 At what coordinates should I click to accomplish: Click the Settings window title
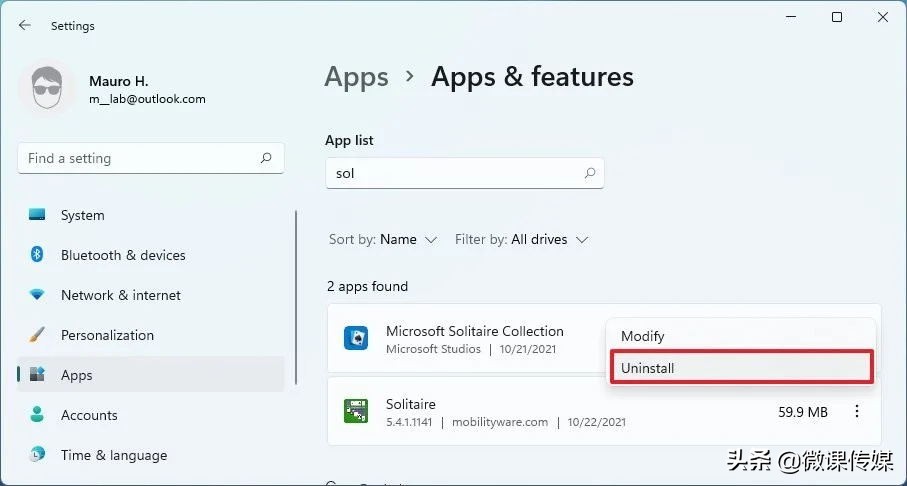(x=72, y=25)
